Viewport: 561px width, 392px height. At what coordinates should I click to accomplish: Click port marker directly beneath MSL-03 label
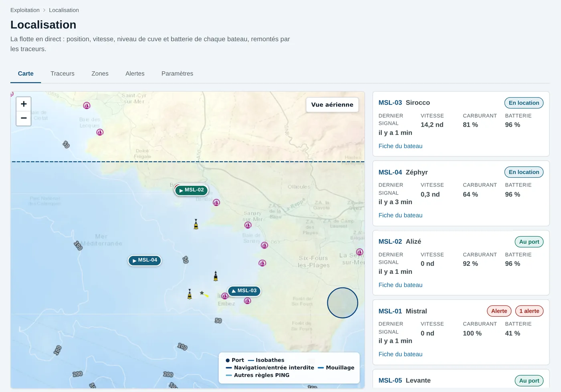[248, 301]
